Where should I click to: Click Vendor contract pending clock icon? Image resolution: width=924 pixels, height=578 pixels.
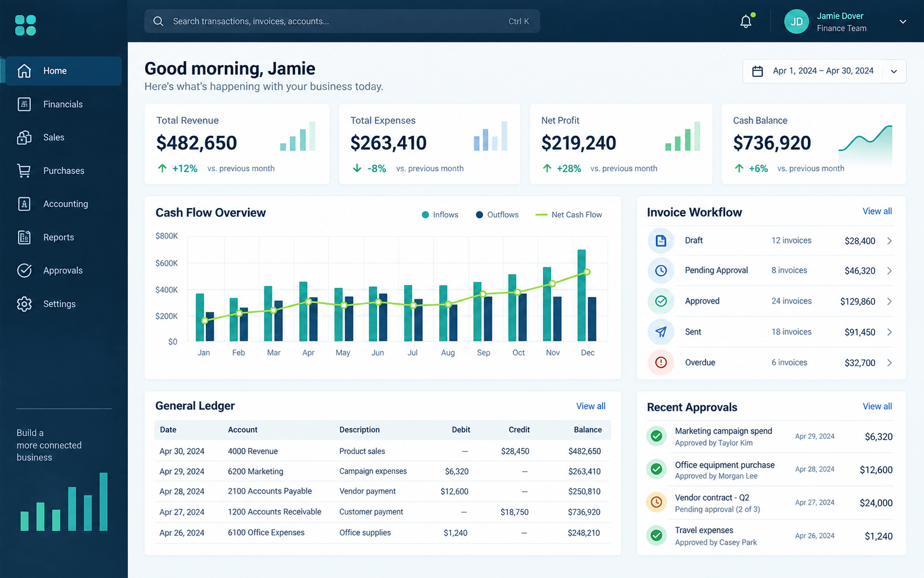pos(657,502)
